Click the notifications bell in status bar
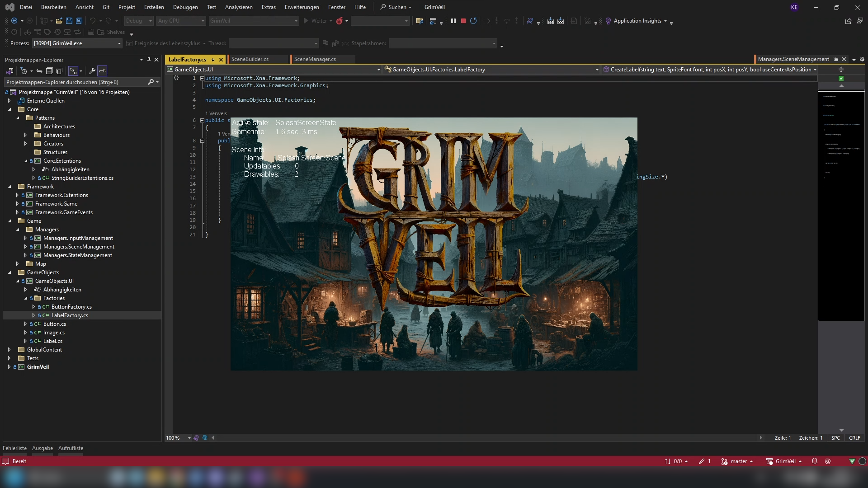This screenshot has width=868, height=488. 815,461
